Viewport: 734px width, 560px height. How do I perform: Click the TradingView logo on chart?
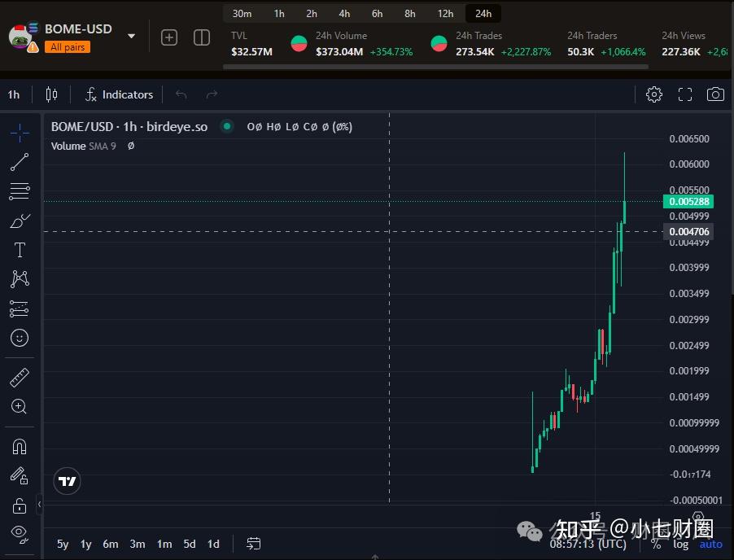pyautogui.click(x=67, y=481)
